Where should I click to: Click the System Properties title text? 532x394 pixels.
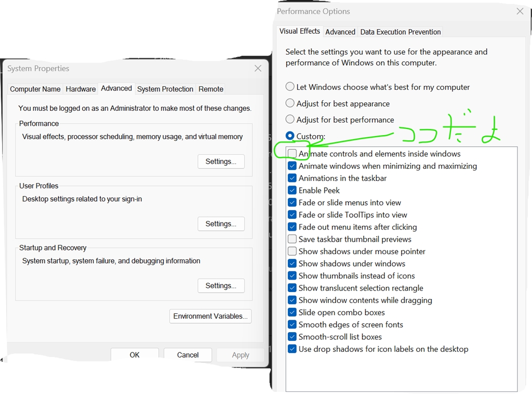tap(38, 69)
